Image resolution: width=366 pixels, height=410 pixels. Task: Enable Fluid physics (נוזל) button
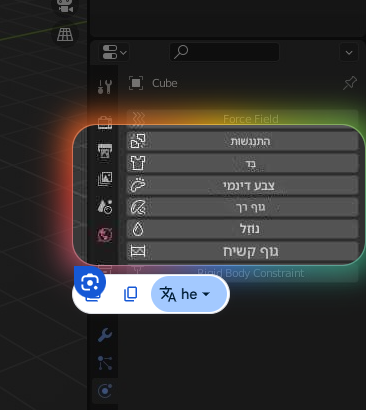click(x=242, y=229)
